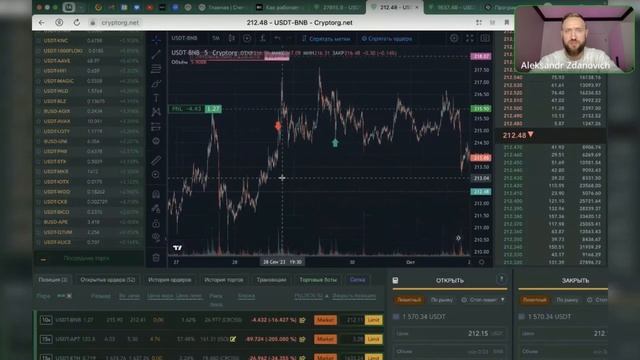Open the 'Позиции' tab

coord(53,280)
